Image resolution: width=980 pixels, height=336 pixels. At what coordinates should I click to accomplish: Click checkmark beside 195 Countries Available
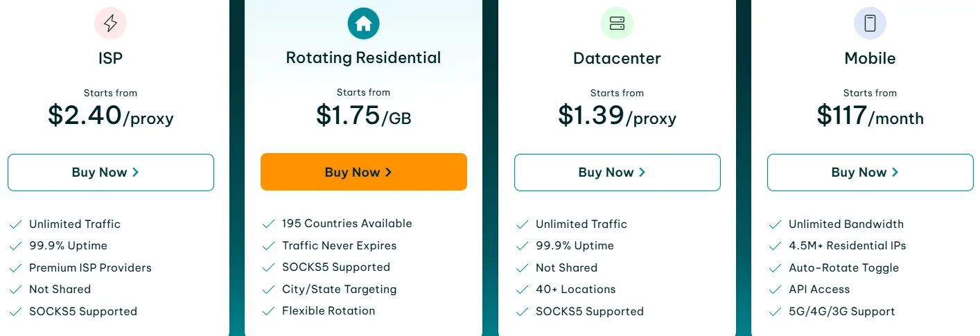pos(268,224)
